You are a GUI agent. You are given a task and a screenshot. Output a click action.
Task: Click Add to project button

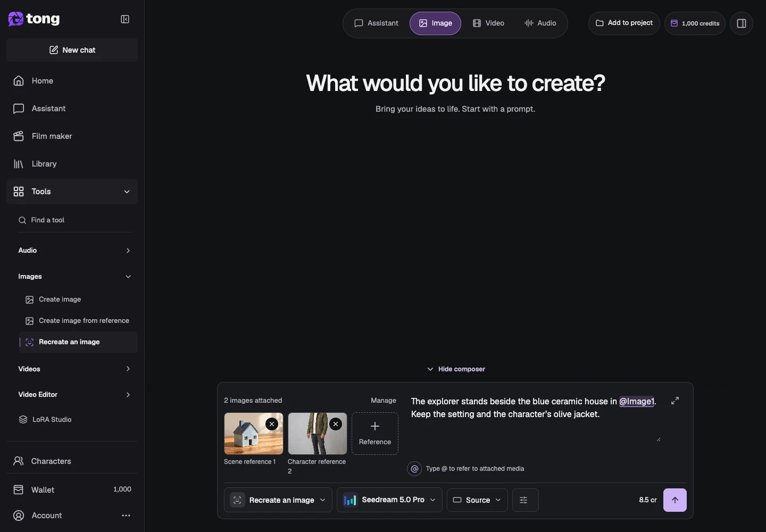pos(624,23)
